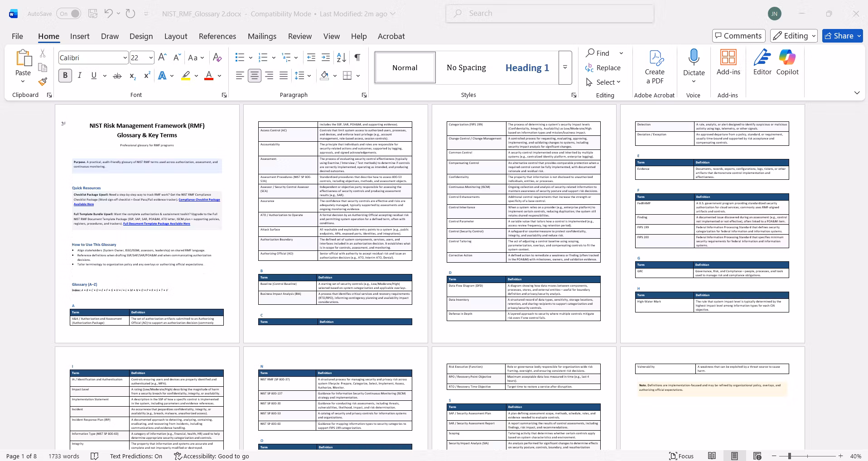The width and height of the screenshot is (868, 461).
Task: Toggle Bold formatting
Action: [65, 76]
